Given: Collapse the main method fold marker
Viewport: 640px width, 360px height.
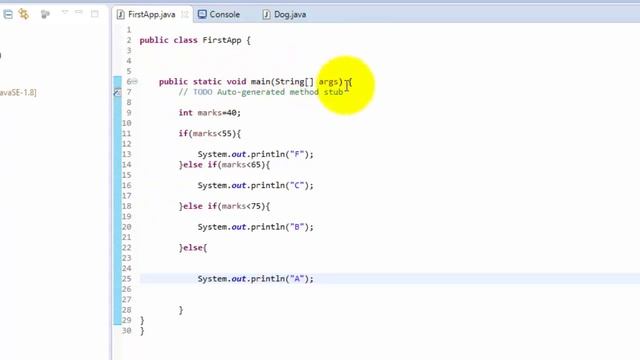Looking at the screenshot, I should [x=135, y=82].
